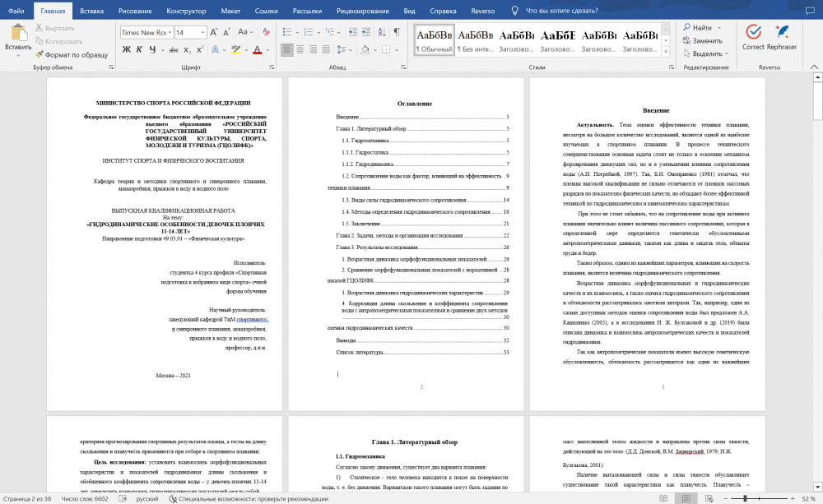823x504 pixels.
Task: Toggle the paragraph marks (¶) display
Action: [x=397, y=32]
